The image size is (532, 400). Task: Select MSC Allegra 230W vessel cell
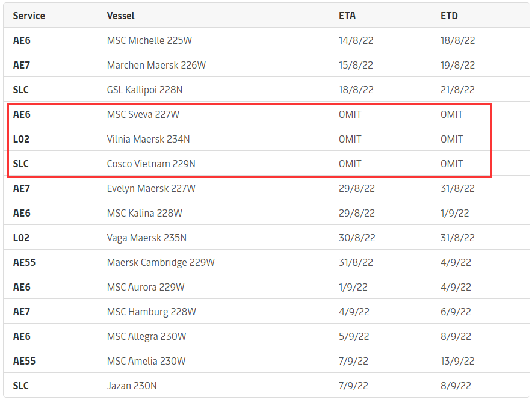146,337
